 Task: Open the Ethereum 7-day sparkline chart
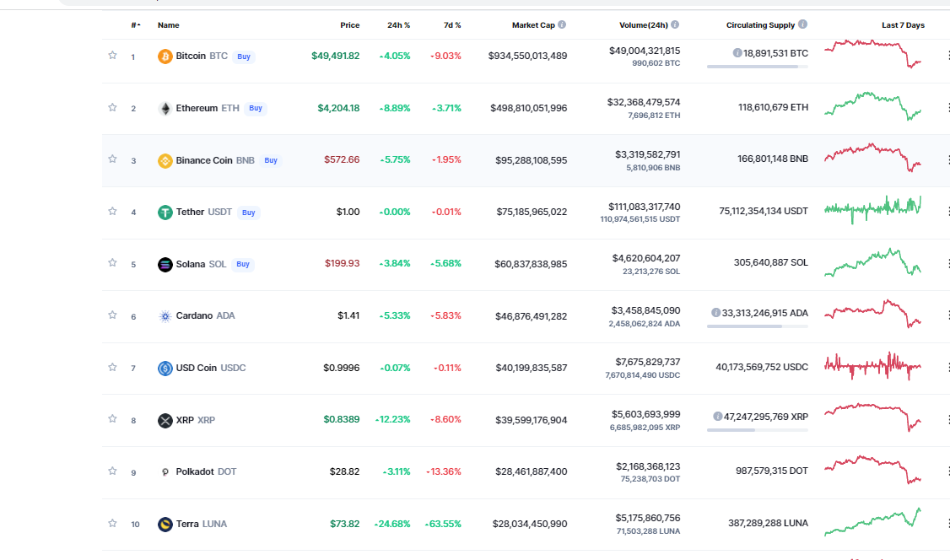click(x=872, y=106)
